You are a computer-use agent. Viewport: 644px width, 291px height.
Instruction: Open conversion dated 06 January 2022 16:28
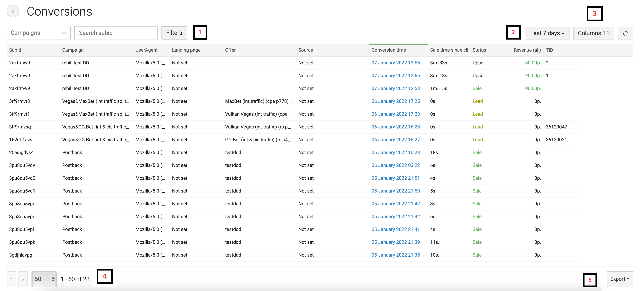point(396,127)
